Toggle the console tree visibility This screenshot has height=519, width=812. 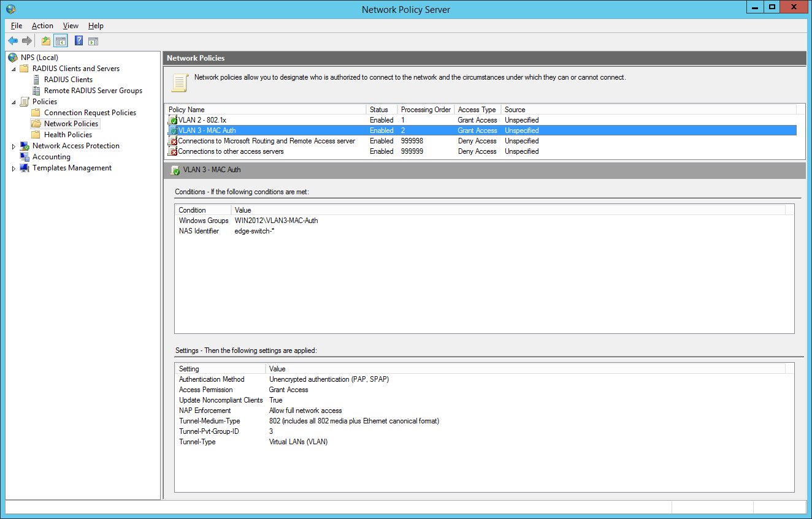(60, 40)
